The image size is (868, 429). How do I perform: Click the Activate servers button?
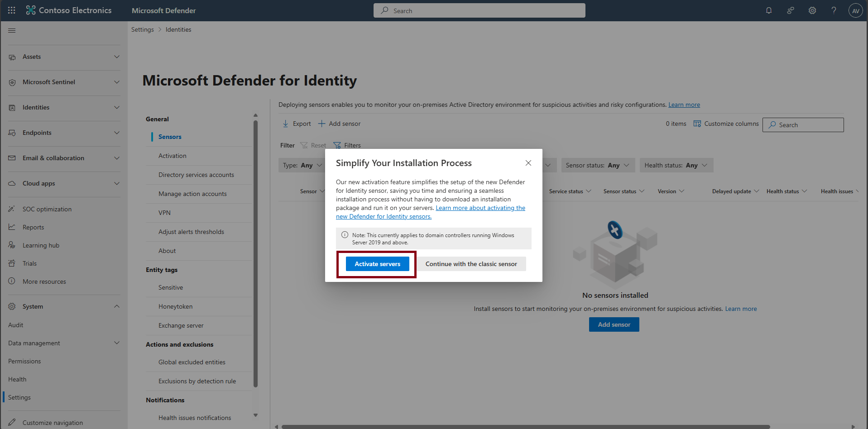(378, 264)
